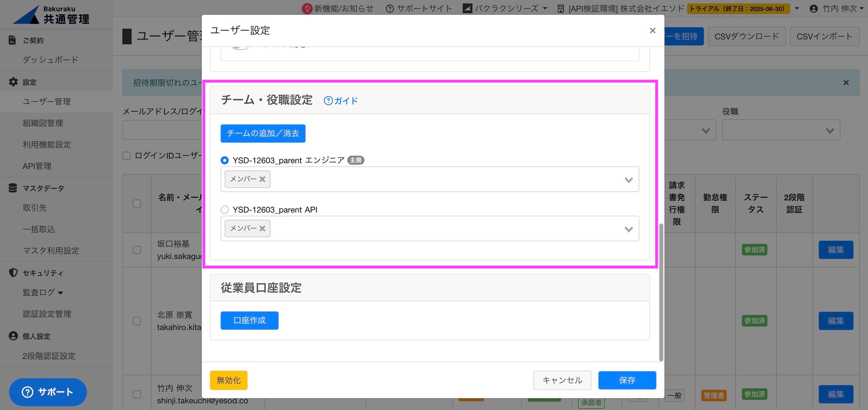
Task: Click the dialog's vertical scrollbar
Action: [x=661, y=292]
